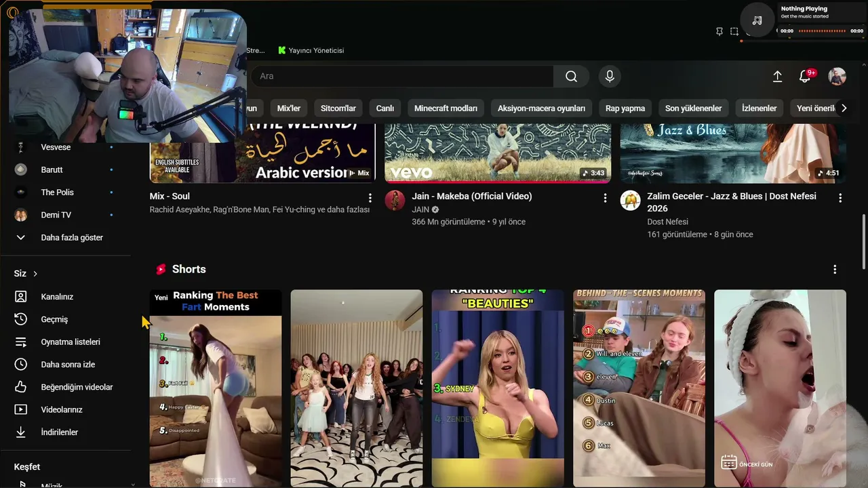The image size is (868, 488).
Task: Open the Önceki Gün short thumbnail
Action: pyautogui.click(x=780, y=388)
